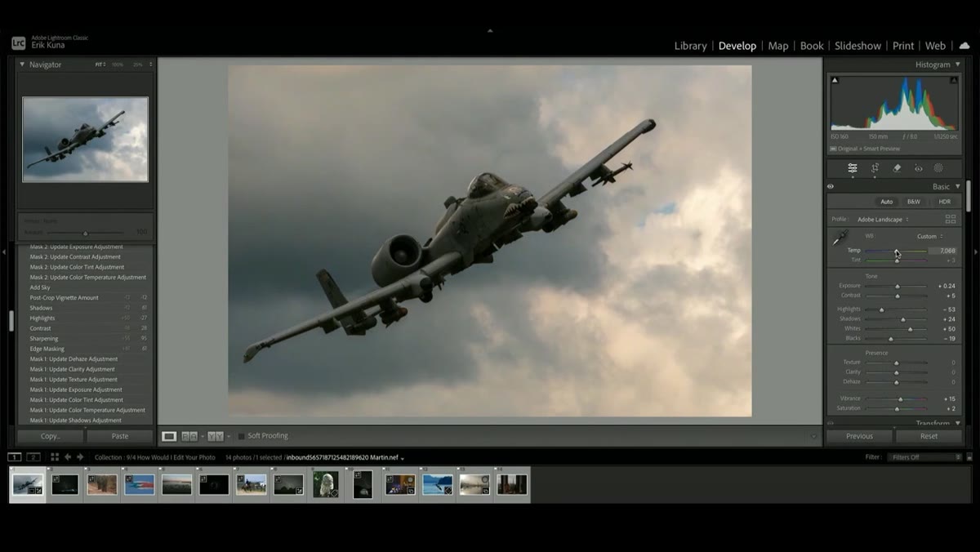Screen dimensions: 980x552
Task: Open the Web module
Action: coord(935,46)
